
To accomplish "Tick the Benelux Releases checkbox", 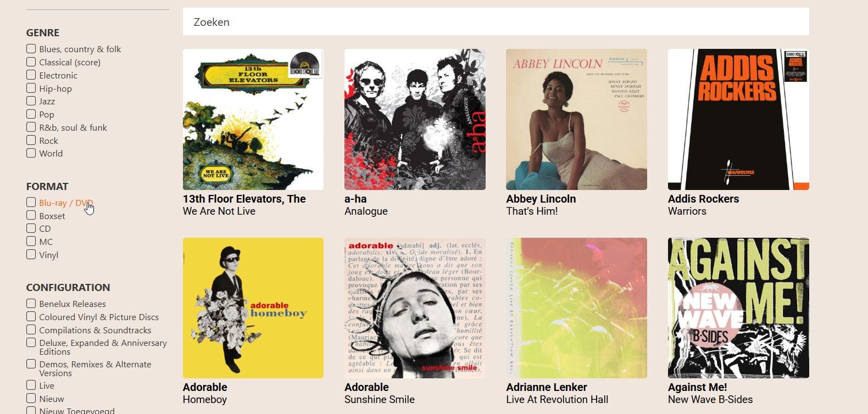I will coord(31,303).
